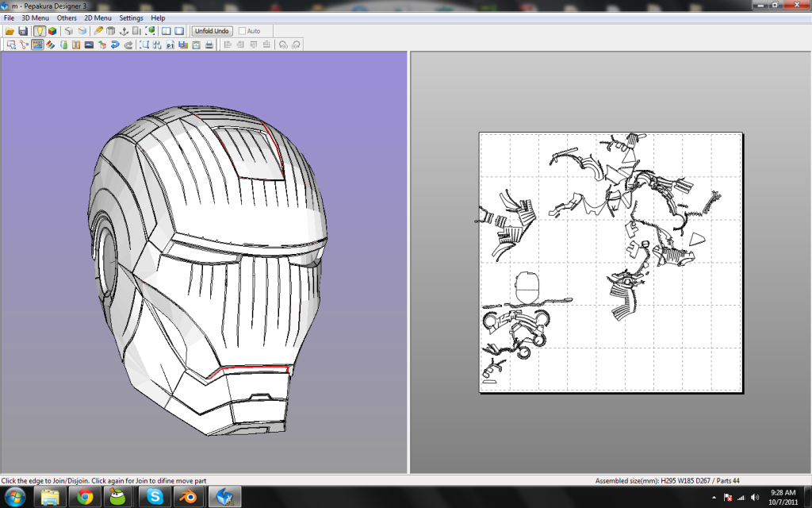This screenshot has height=508, width=812.
Task: Select the orange T text tool
Action: [76, 44]
